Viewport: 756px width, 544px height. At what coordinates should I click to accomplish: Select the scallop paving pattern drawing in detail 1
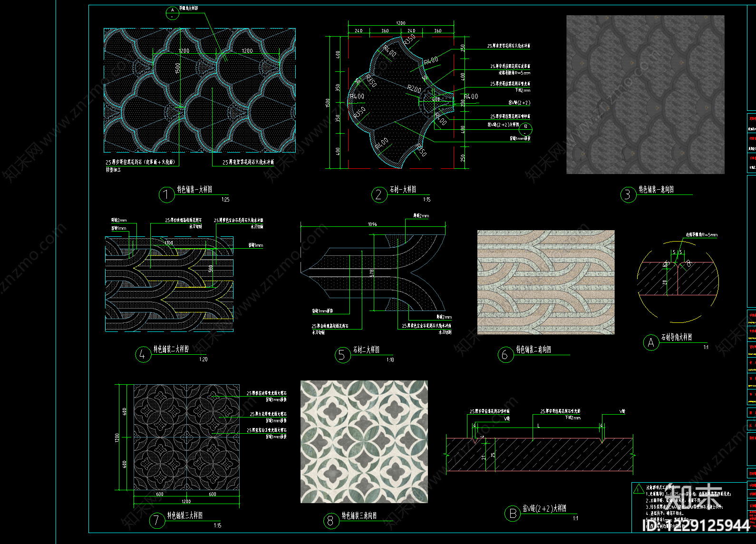pos(200,90)
